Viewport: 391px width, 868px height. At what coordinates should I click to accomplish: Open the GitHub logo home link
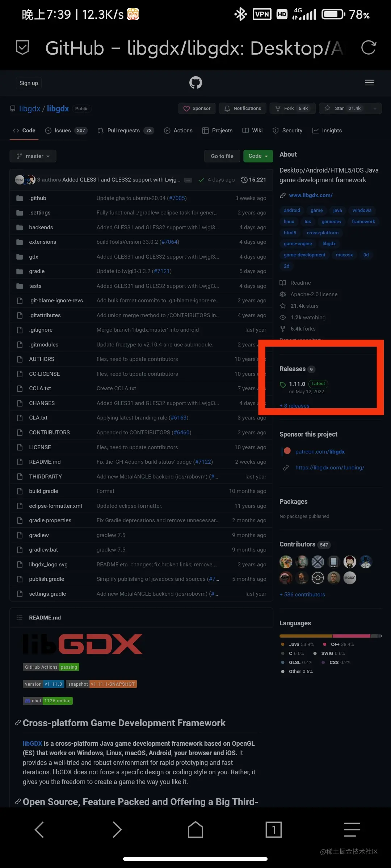pyautogui.click(x=195, y=83)
